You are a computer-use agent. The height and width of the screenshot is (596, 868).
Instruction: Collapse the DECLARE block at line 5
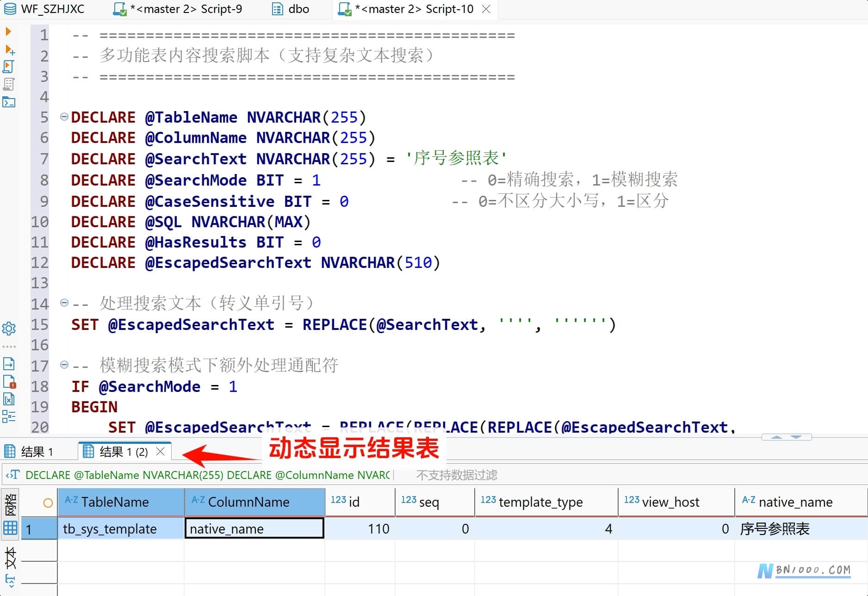pos(64,117)
